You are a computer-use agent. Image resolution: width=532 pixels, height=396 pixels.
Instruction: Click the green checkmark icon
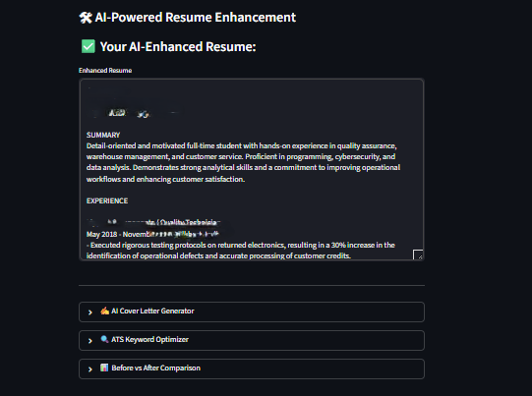pyautogui.click(x=89, y=46)
